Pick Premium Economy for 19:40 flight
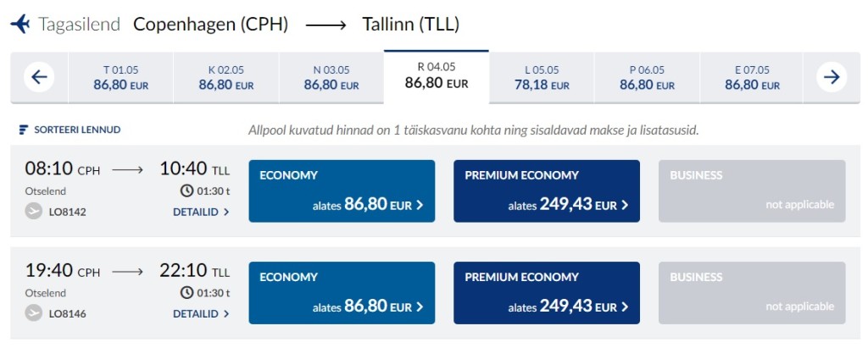This screenshot has height=348, width=868. tap(547, 293)
